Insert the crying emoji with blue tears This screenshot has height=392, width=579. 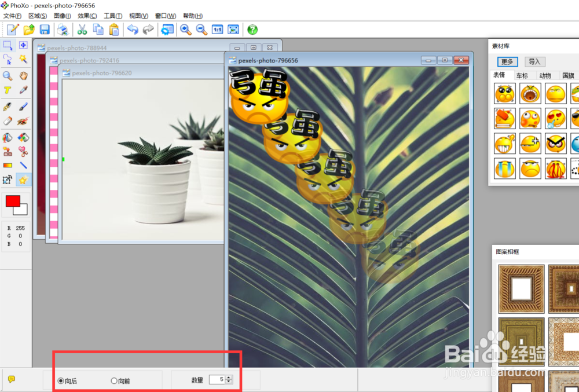[x=505, y=168]
